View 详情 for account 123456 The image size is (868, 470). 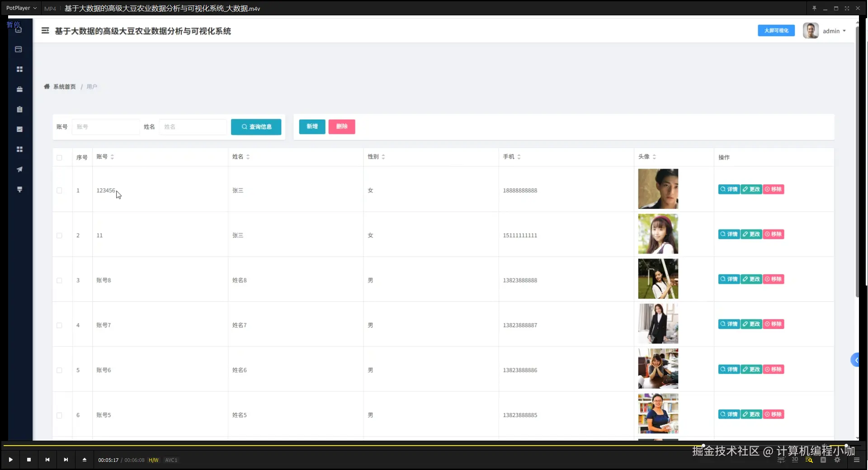[x=729, y=189]
